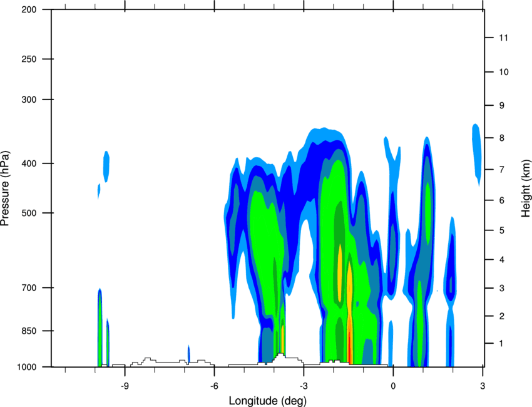Image resolution: width=532 pixels, height=407 pixels.
Task: Click the "Longitude (deg)" axis title
Action: tap(267, 401)
